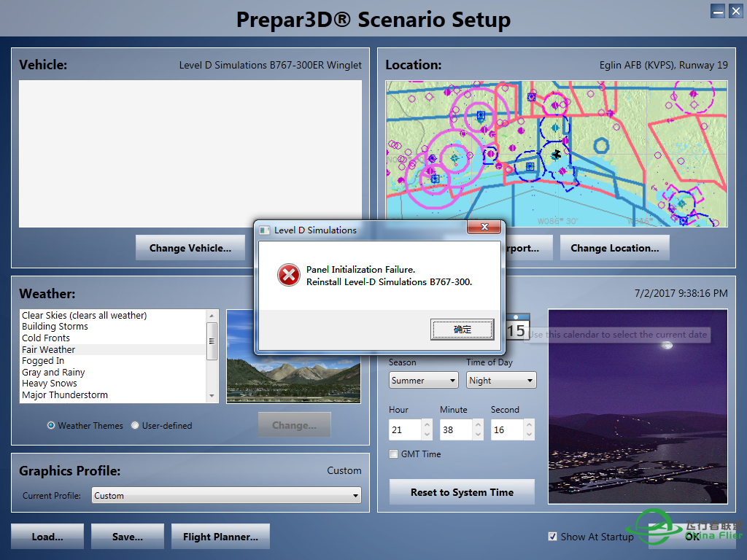Image resolution: width=747 pixels, height=560 pixels.
Task: Minimize the Prepar3D Scenario Setup window
Action: pos(718,11)
